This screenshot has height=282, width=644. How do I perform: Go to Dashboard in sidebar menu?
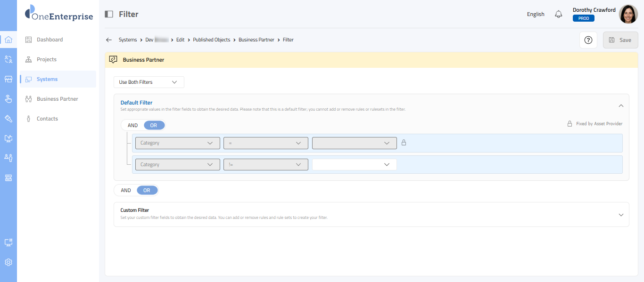pos(50,40)
